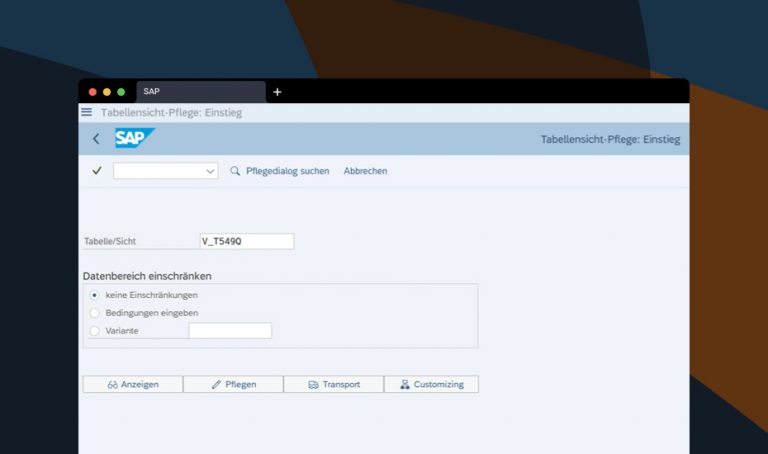Click into the transaction command field
Viewport: 768px width, 454px height.
tap(166, 171)
